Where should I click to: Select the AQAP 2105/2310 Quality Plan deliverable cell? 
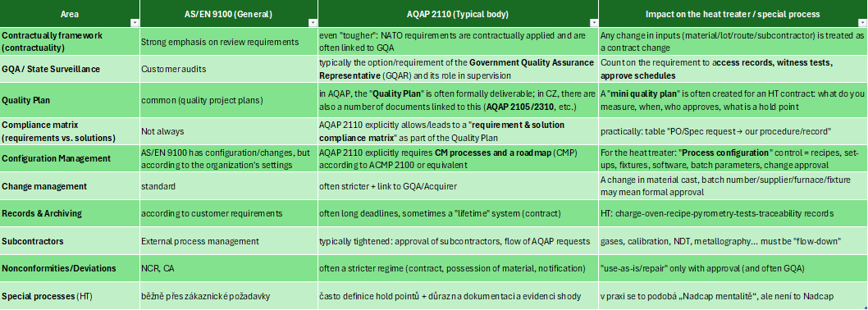point(459,100)
